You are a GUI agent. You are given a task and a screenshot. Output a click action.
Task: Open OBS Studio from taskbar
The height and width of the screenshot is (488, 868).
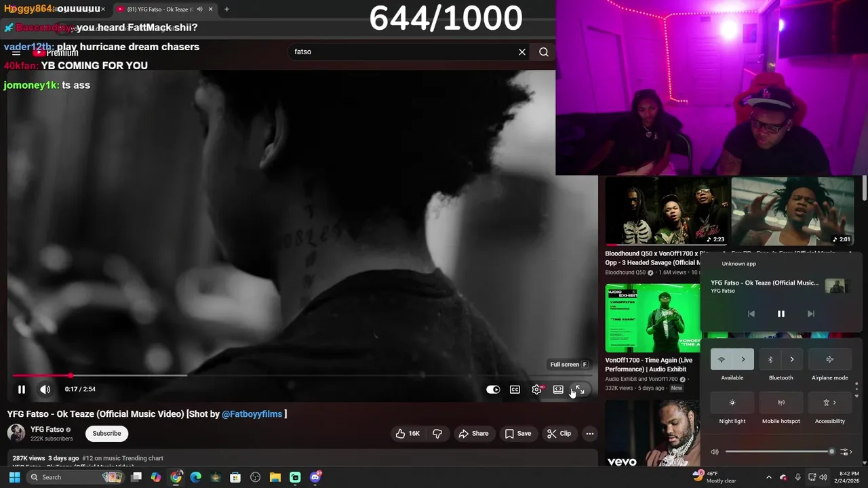(x=256, y=477)
